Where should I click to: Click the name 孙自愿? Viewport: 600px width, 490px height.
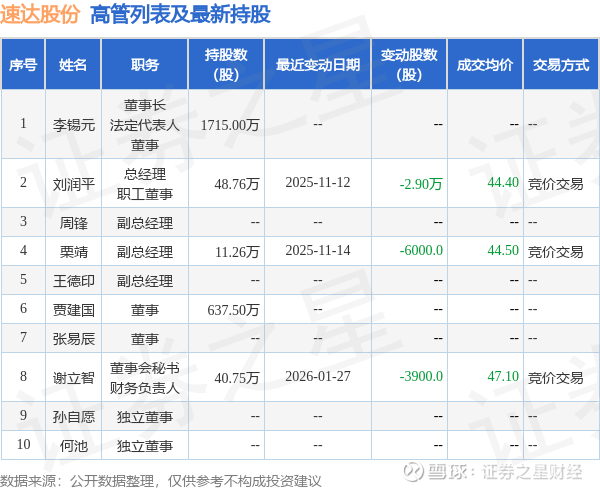point(74,417)
